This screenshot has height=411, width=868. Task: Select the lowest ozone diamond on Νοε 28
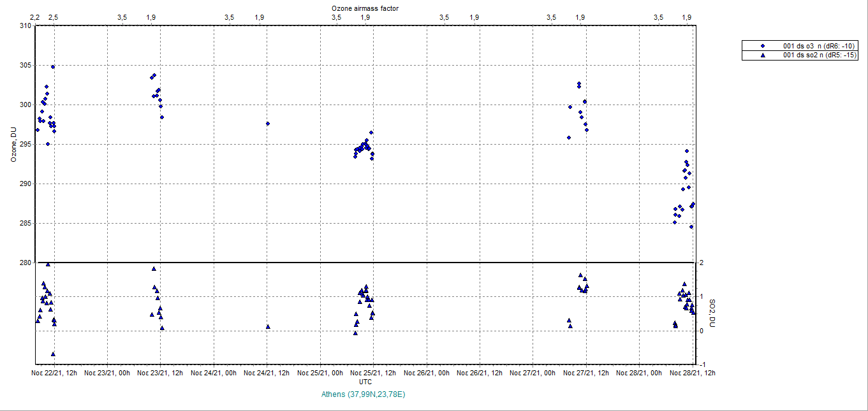(x=691, y=227)
